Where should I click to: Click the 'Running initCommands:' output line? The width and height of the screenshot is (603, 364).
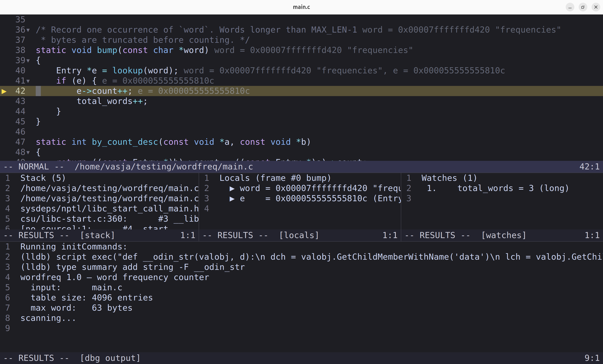click(74, 247)
